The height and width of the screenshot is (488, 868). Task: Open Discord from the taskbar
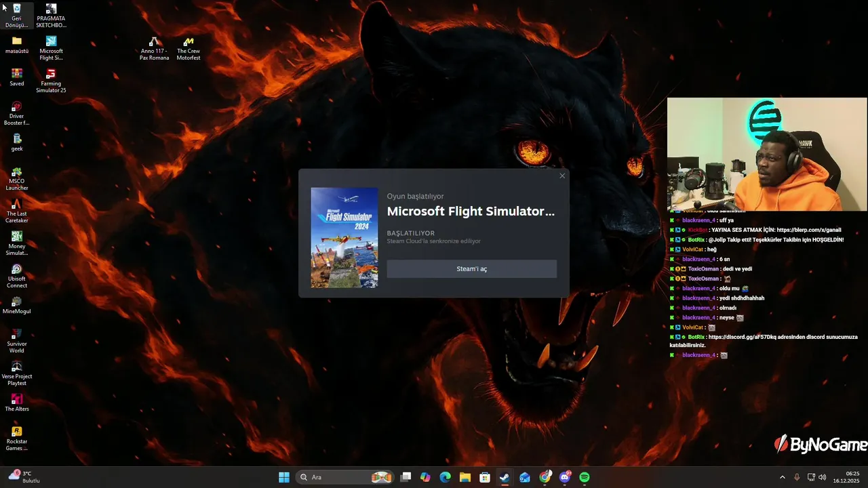[565, 477]
